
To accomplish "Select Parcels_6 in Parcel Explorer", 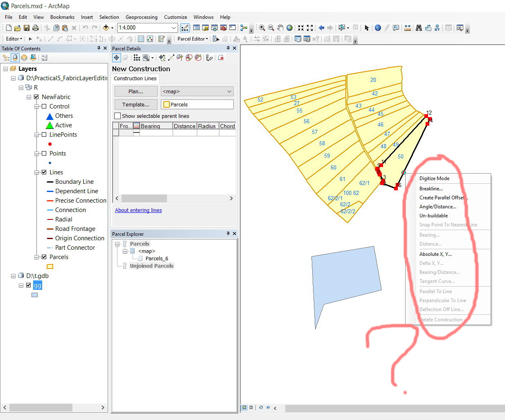I will pyautogui.click(x=156, y=259).
